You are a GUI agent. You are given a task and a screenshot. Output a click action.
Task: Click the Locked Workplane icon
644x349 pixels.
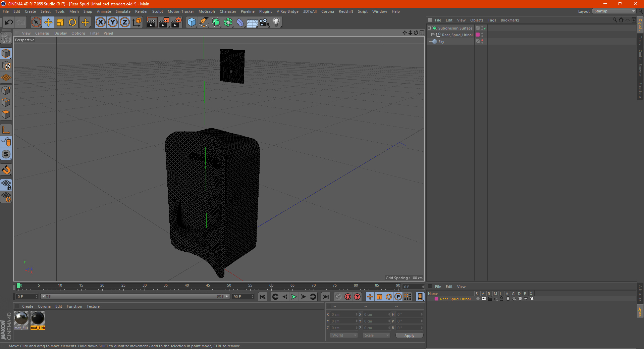coord(6,185)
